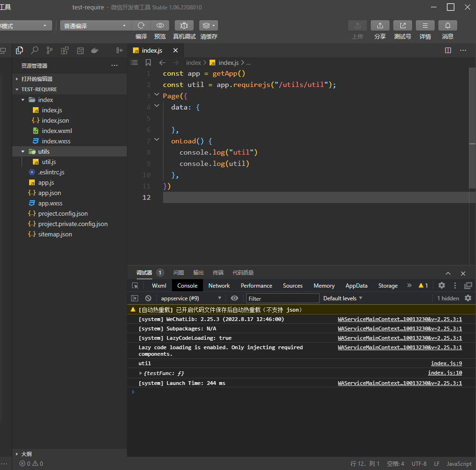Viewport: 476px width, 470px height.
Task: Click the clear console icon
Action: [148, 298]
